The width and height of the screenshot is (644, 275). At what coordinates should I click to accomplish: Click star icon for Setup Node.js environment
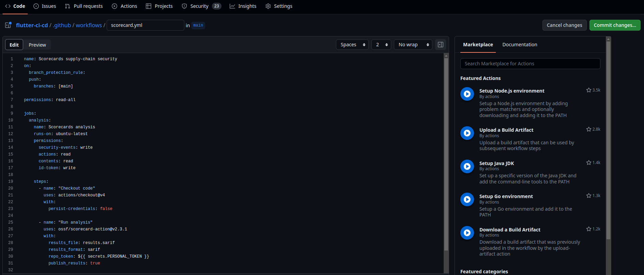point(588,90)
